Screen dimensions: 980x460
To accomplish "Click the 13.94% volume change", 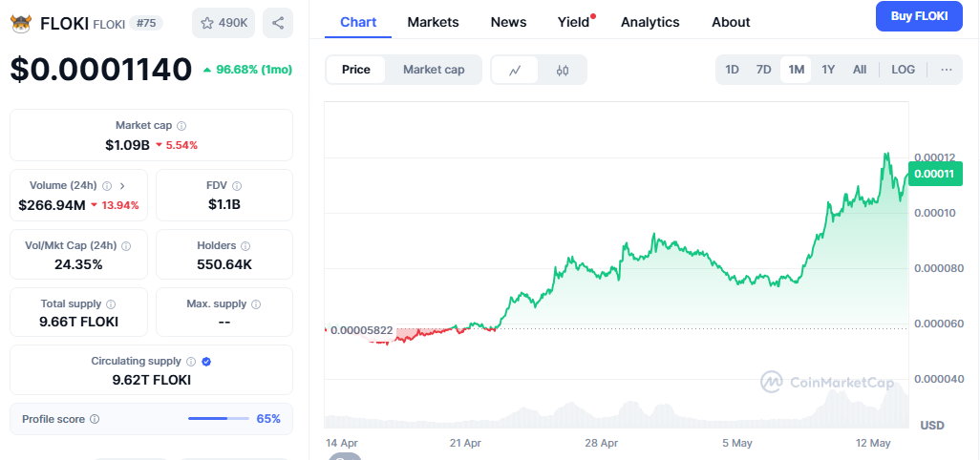I will [x=115, y=205].
